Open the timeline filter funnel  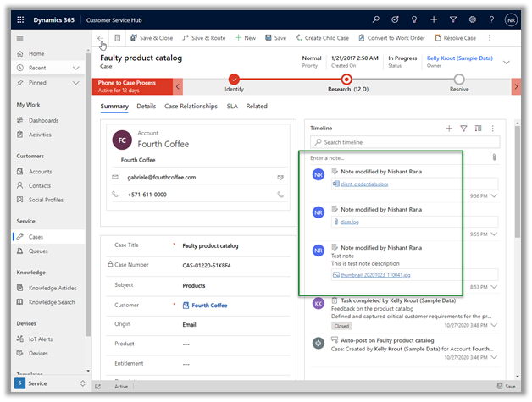(463, 129)
